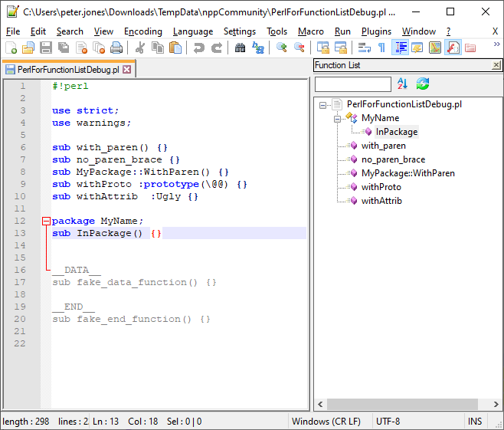The image size is (504, 430).
Task: Open the Tools menu
Action: pos(277,31)
